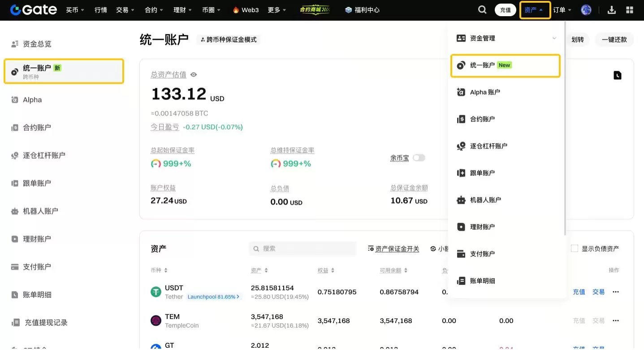Select 机器人账户 in the dropdown panel
Image resolution: width=644 pixels, height=350 pixels.
point(486,200)
